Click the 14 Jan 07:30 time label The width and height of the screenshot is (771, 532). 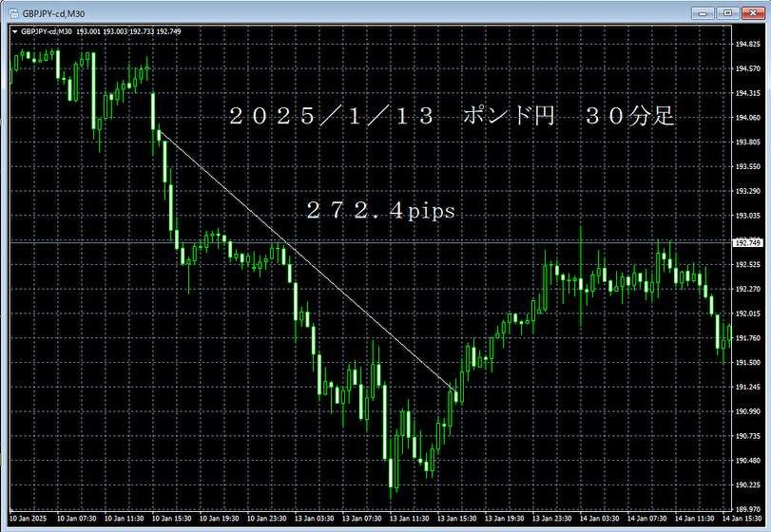647,519
